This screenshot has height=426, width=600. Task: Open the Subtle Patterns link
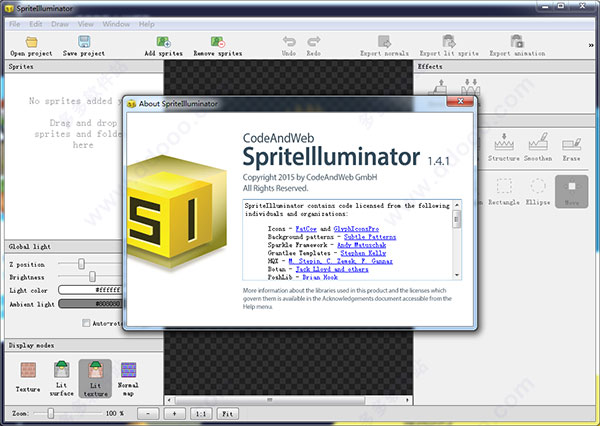(x=370, y=237)
